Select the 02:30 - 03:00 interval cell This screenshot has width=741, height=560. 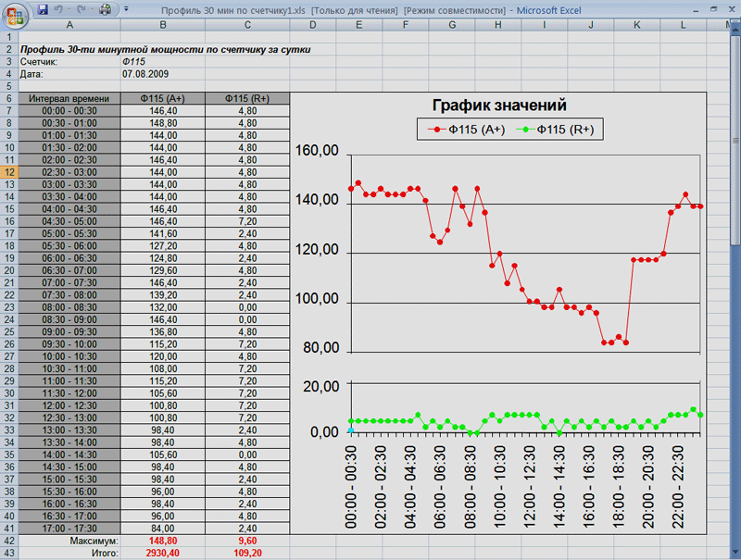click(x=69, y=172)
